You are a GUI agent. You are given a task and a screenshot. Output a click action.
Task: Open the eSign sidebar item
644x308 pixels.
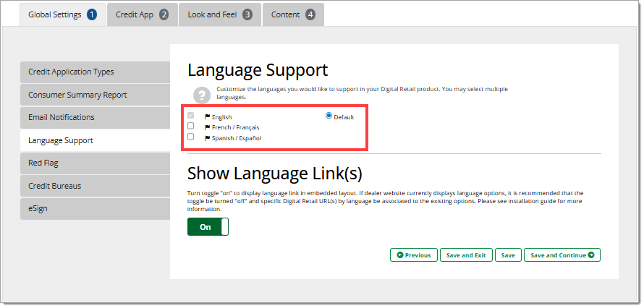[x=95, y=208]
